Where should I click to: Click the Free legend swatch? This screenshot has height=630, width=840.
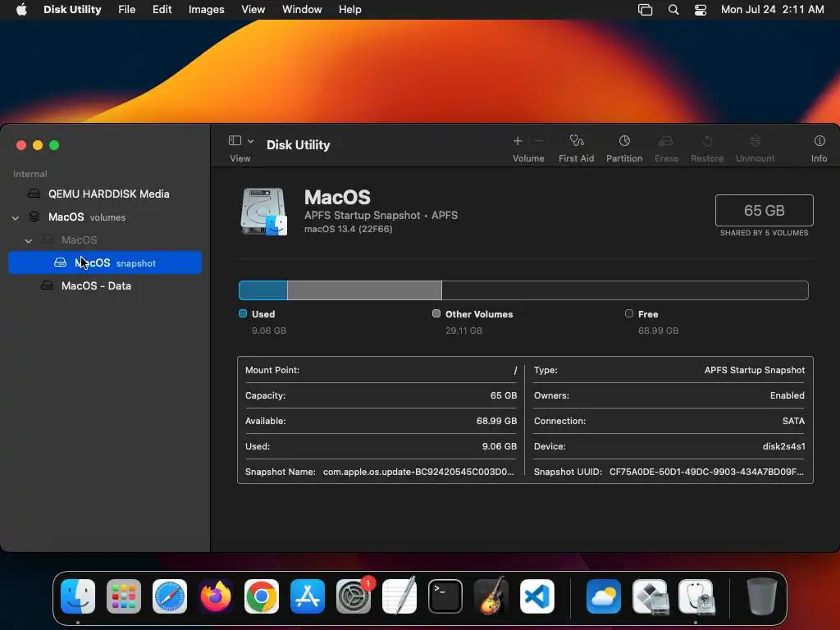point(629,313)
